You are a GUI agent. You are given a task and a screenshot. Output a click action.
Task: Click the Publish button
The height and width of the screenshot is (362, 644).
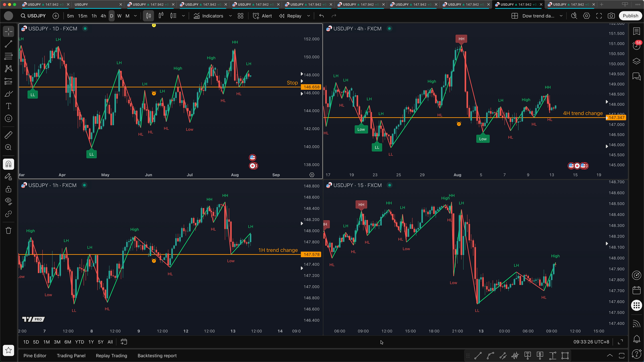(630, 16)
